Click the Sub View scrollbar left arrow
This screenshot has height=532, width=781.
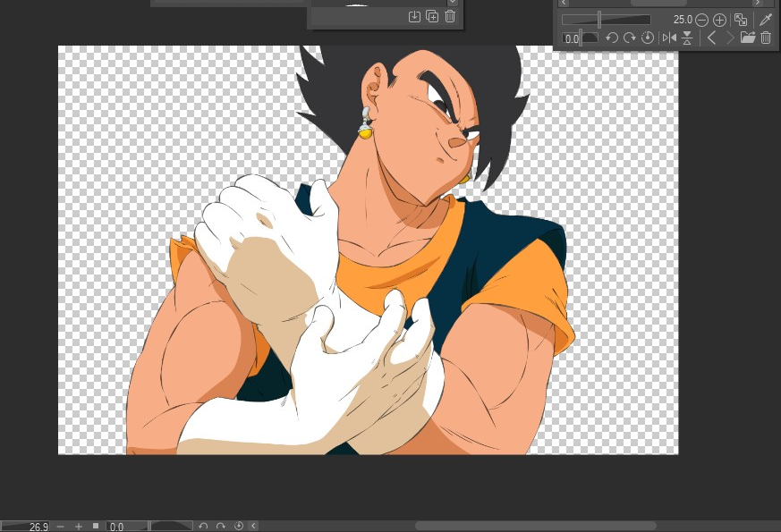tap(564, 3)
